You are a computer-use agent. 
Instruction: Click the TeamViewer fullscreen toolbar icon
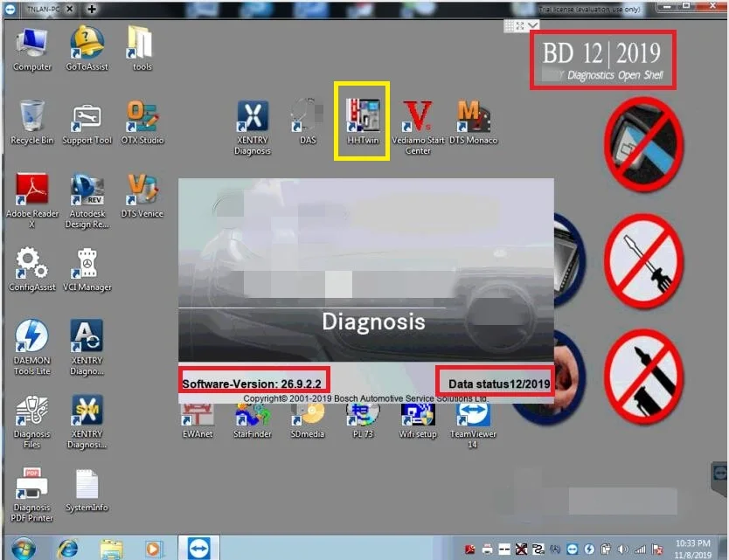point(520,25)
